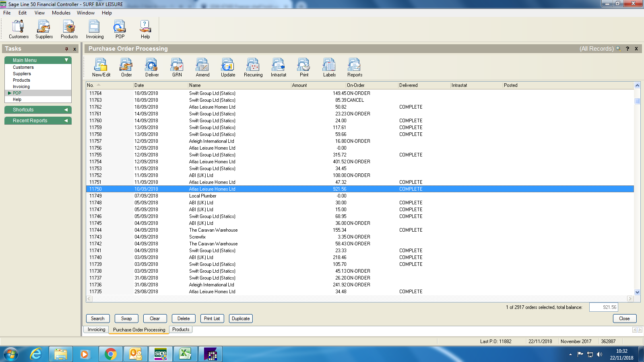Collapse the Main Menu section
The image size is (644, 362).
pos(66,60)
